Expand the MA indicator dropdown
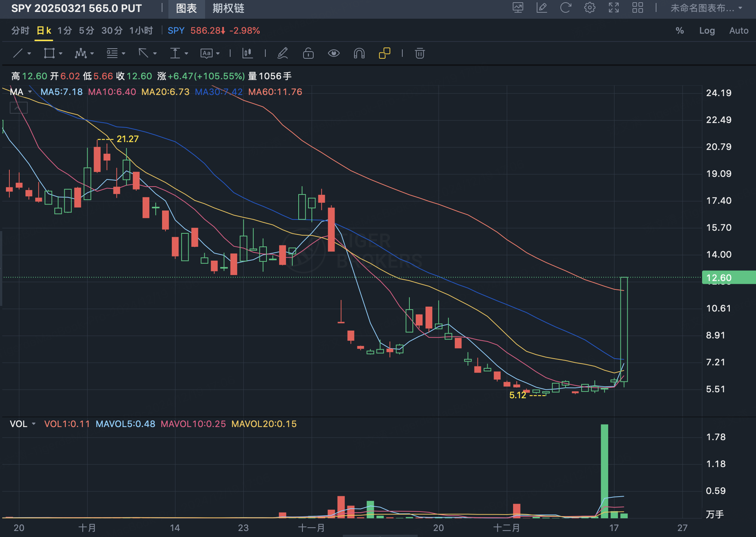 (30, 92)
